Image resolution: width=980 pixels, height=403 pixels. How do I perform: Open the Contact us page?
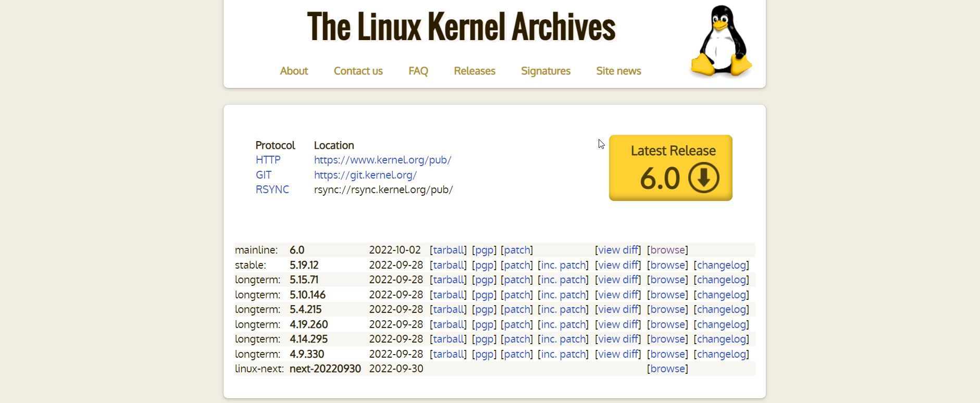[358, 71]
